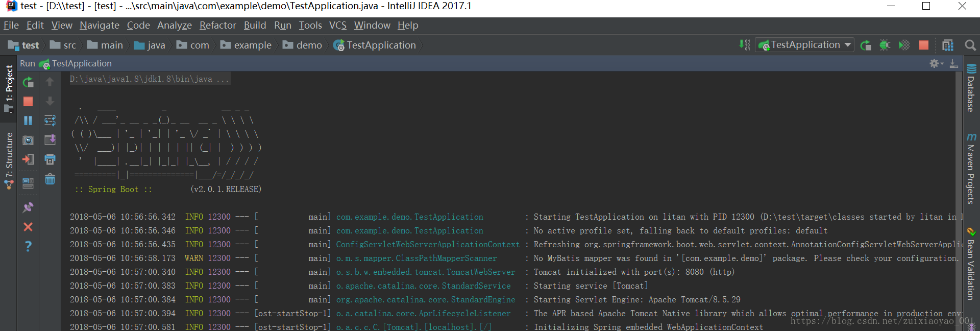Screen dimensions: 980x331
Task: Pin the Run tab with pushpin icon
Action: (28, 207)
